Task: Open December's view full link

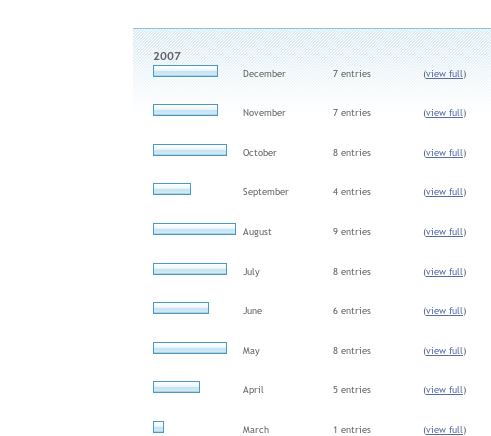Action: pos(444,74)
